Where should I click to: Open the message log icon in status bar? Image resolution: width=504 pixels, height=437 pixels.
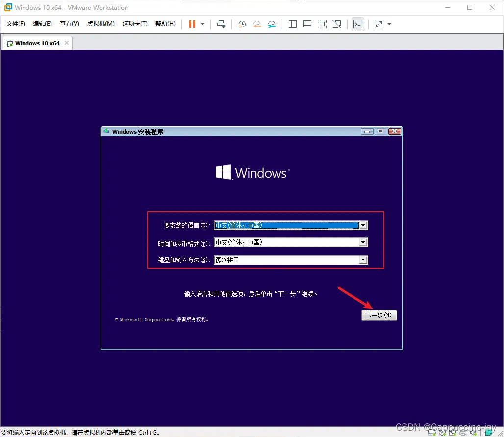489,432
